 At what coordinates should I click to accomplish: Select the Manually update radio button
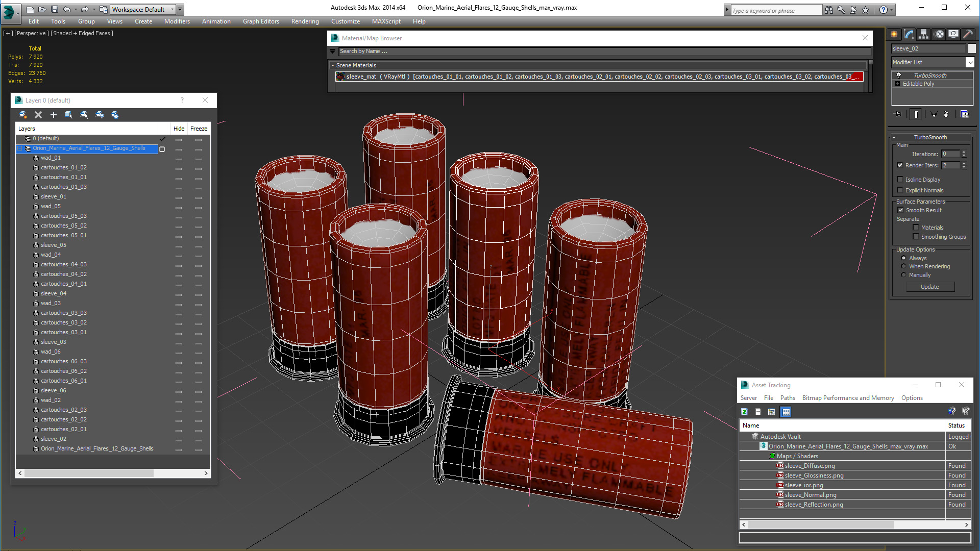pyautogui.click(x=904, y=275)
